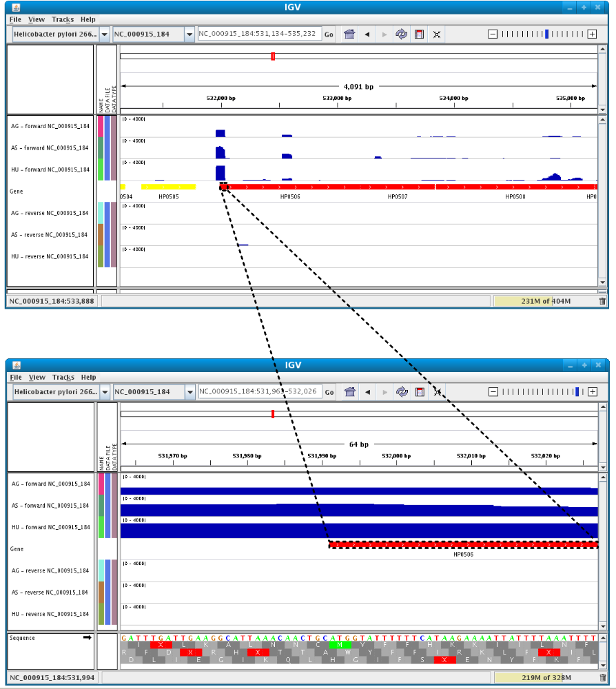616x689 pixels.
Task: Click zoom-in plus button in lower IGV window
Action: 593,392
